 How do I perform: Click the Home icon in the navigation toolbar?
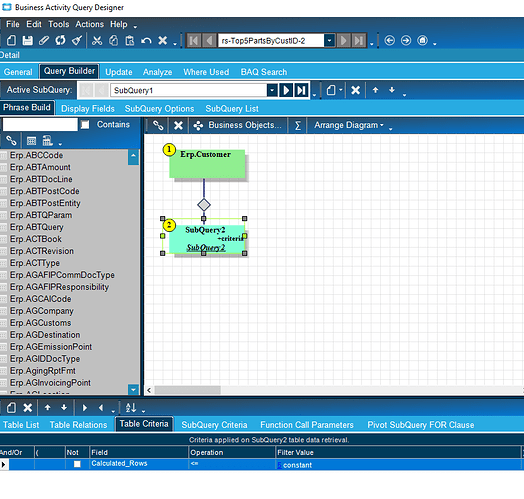[422, 40]
